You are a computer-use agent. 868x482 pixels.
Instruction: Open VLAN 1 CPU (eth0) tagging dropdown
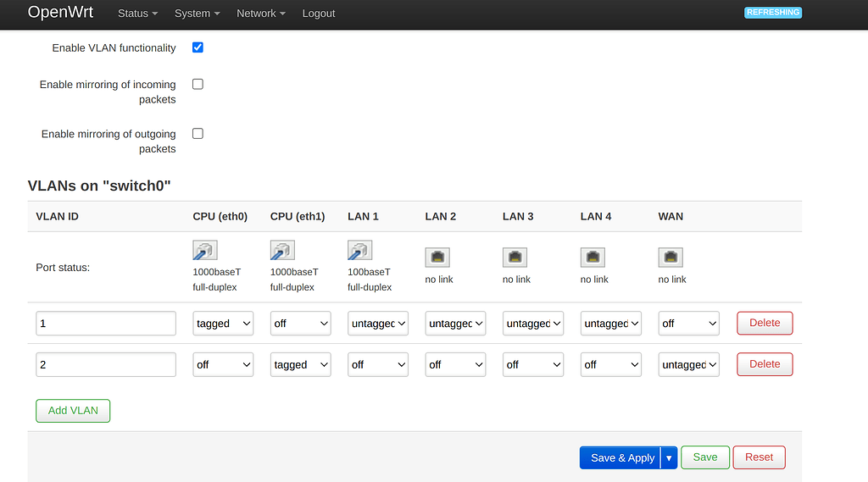click(x=223, y=324)
